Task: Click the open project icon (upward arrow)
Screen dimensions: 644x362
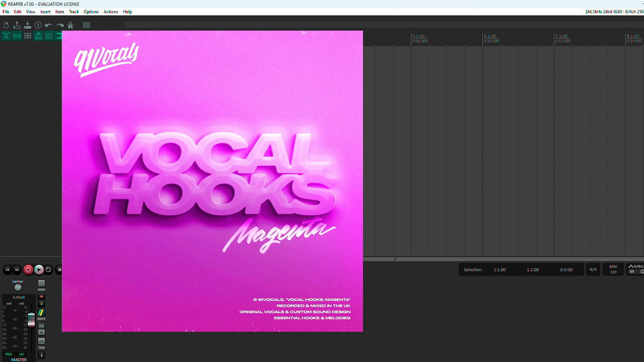Action: coord(17,25)
